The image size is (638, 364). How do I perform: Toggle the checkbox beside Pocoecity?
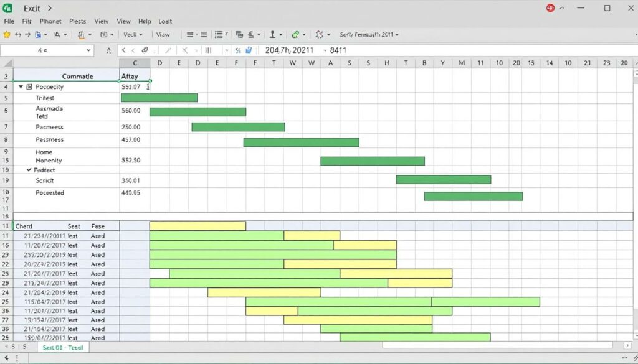pyautogui.click(x=29, y=86)
